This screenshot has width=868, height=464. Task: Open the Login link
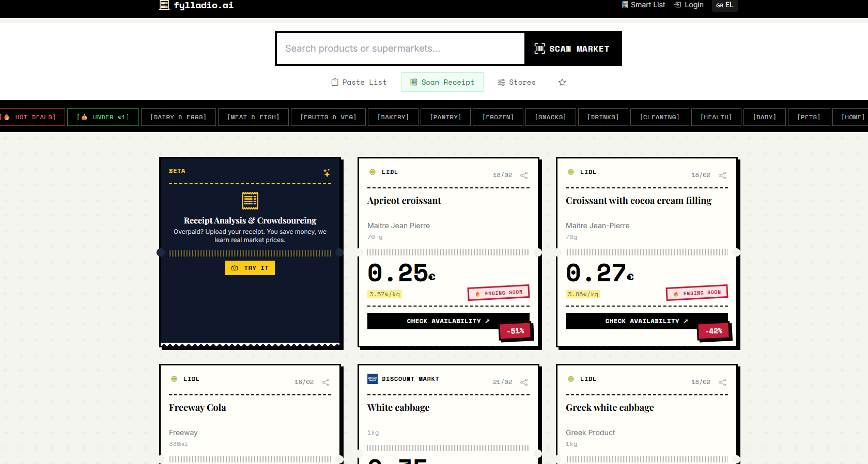click(x=689, y=5)
